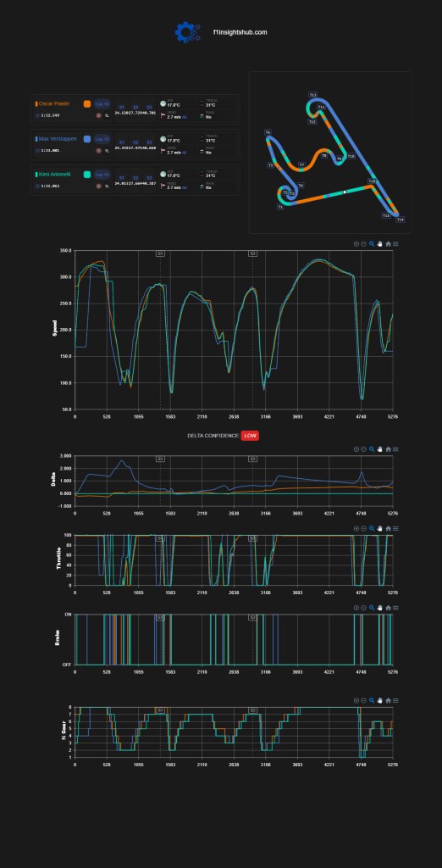Reset zoom on the N Gear chart
Viewport: 442px width, 868px height.
point(389,700)
